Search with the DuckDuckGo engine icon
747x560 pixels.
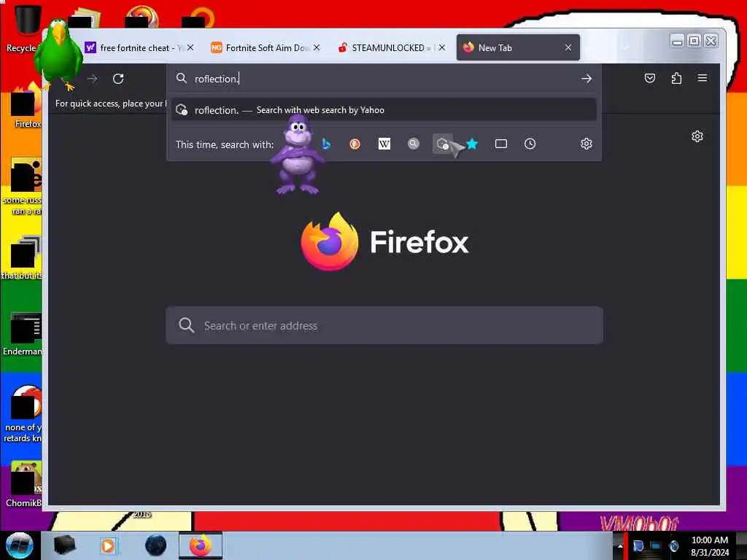pos(355,144)
